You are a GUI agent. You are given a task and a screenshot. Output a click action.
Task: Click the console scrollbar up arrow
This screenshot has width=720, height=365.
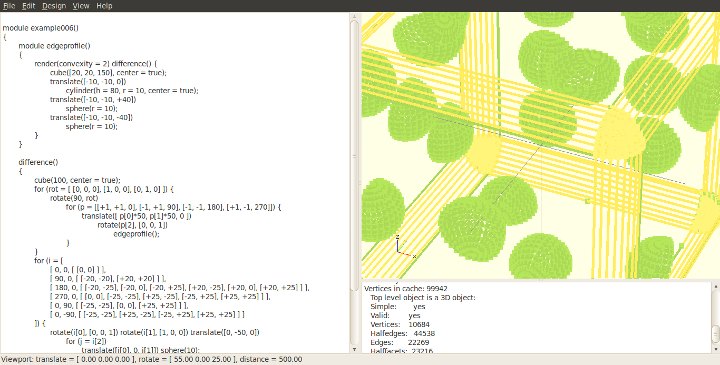point(715,286)
